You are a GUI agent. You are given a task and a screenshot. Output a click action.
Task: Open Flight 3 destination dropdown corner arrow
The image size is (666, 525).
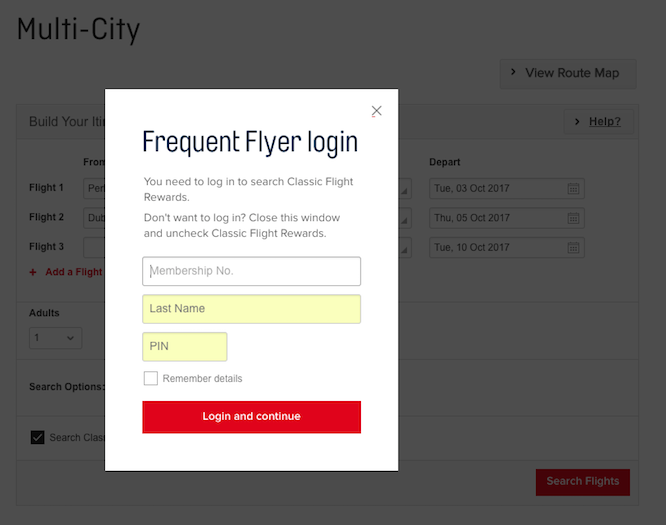404,251
